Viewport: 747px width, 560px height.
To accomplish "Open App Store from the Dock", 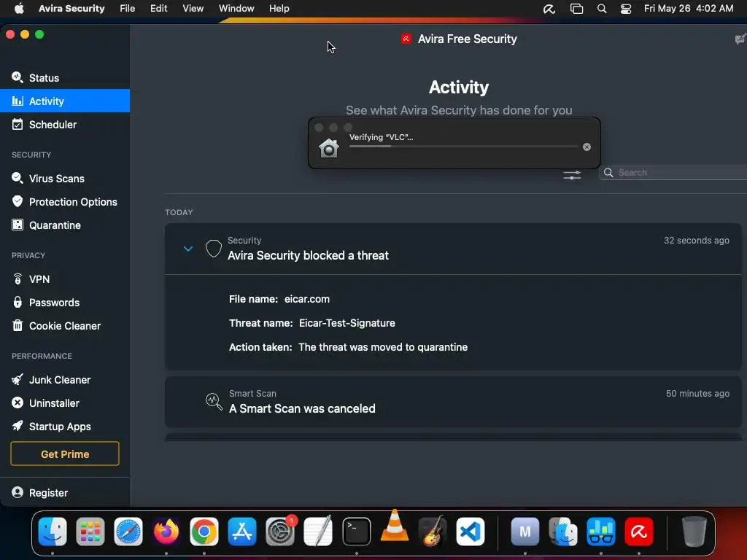I will (x=242, y=532).
